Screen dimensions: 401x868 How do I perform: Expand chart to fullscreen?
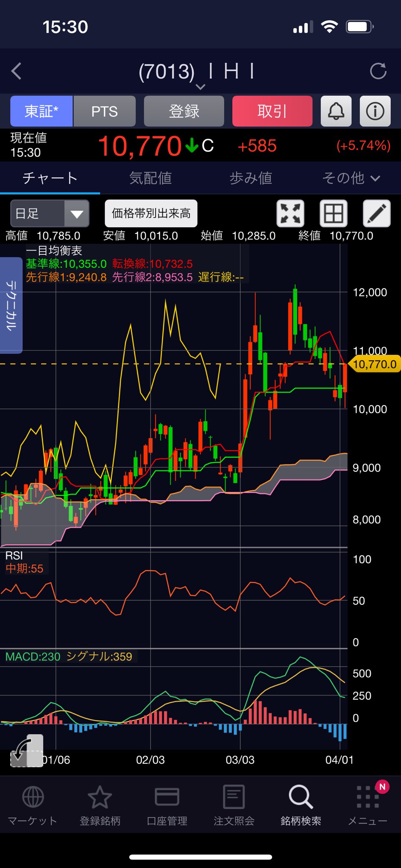pyautogui.click(x=290, y=213)
